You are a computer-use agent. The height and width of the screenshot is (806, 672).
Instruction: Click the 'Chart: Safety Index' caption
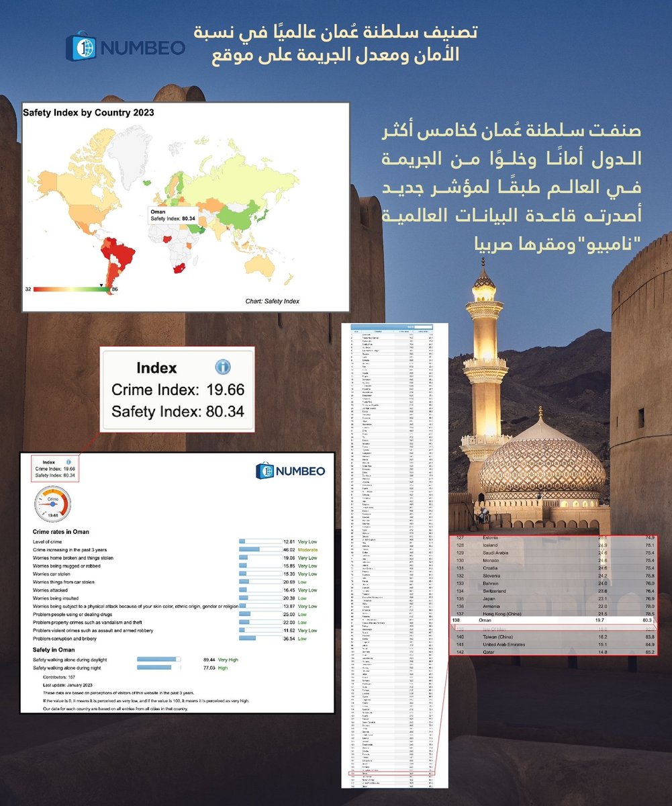click(x=273, y=302)
